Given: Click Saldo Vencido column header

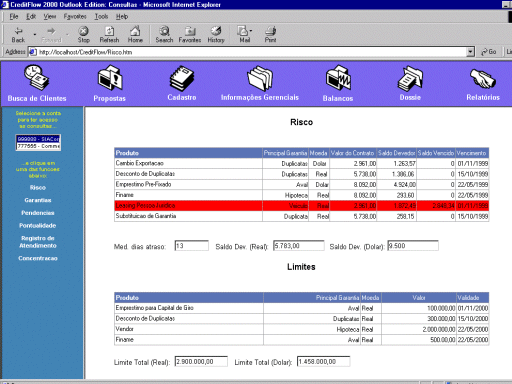Looking at the screenshot, I should (436, 153).
